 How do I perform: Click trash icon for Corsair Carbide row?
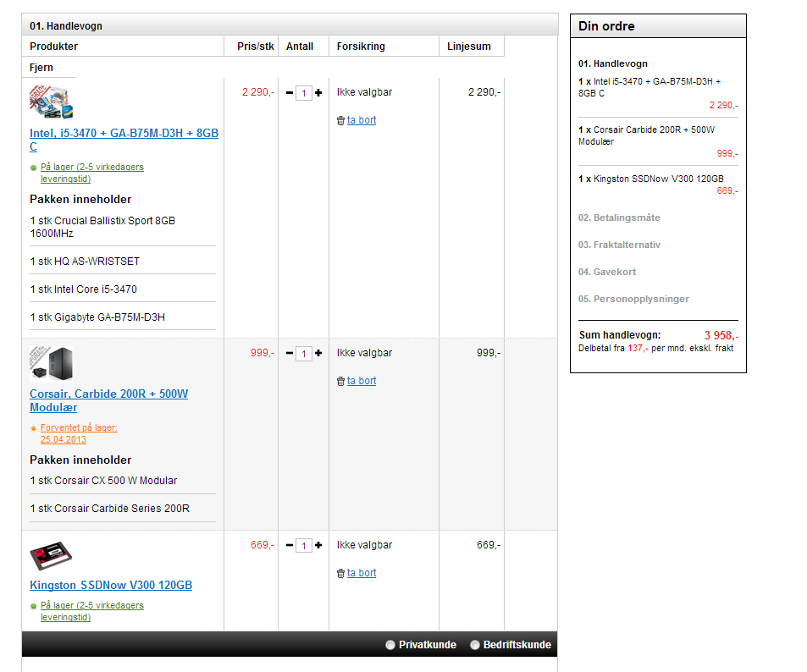coord(340,382)
